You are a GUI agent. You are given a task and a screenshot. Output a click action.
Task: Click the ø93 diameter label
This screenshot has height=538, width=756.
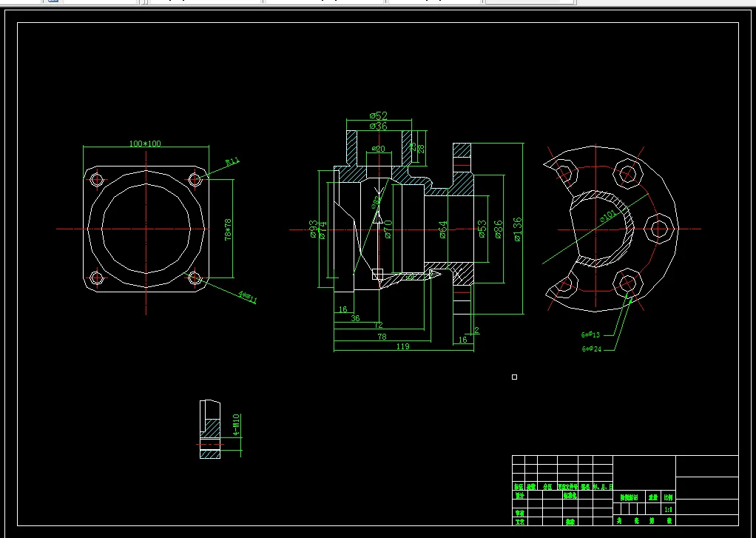[x=314, y=229]
